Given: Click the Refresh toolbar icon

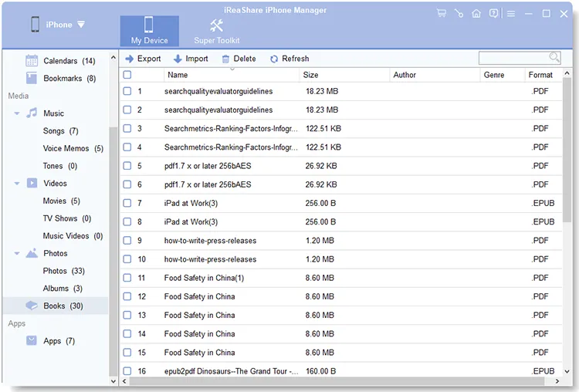Looking at the screenshot, I should [x=274, y=59].
